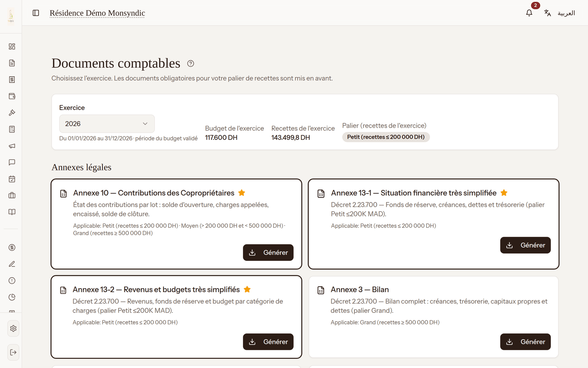Open the document page icon in sidebar

pos(12,63)
